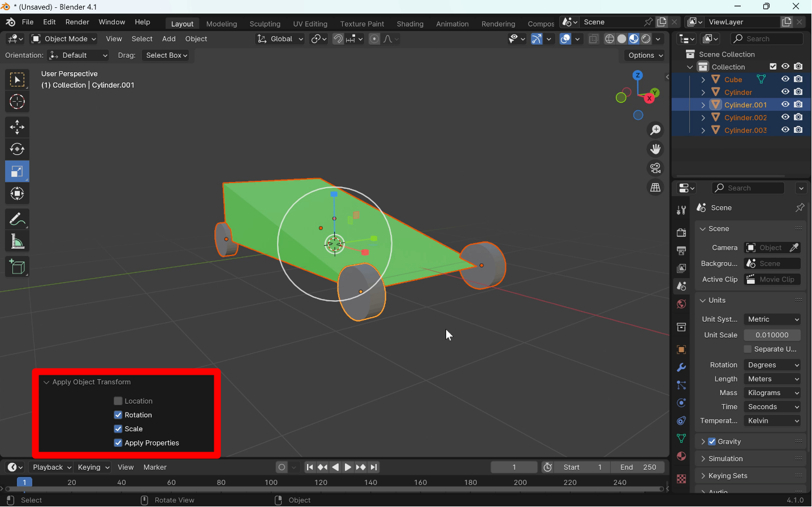The width and height of the screenshot is (812, 507).
Task: Open the Drag Select Box dropdown
Action: (x=166, y=55)
